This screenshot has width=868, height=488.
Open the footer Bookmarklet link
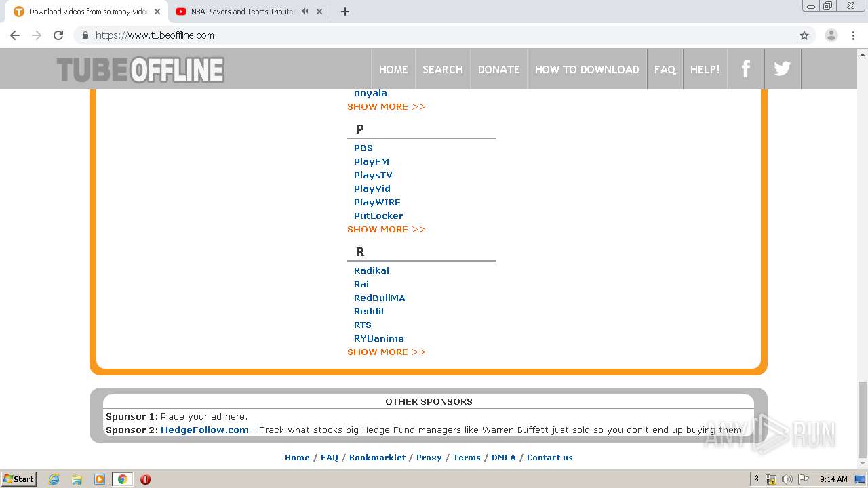tap(378, 457)
